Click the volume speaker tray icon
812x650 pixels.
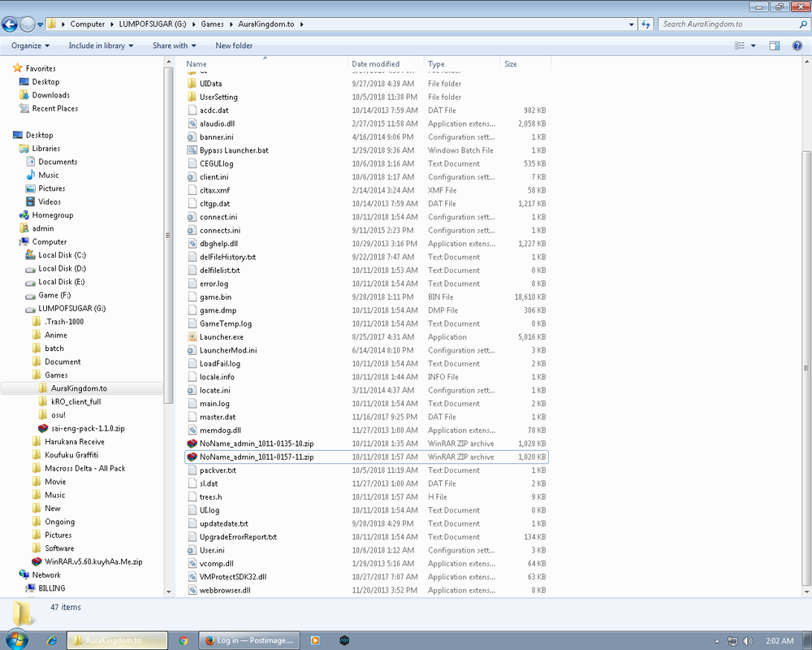click(747, 641)
